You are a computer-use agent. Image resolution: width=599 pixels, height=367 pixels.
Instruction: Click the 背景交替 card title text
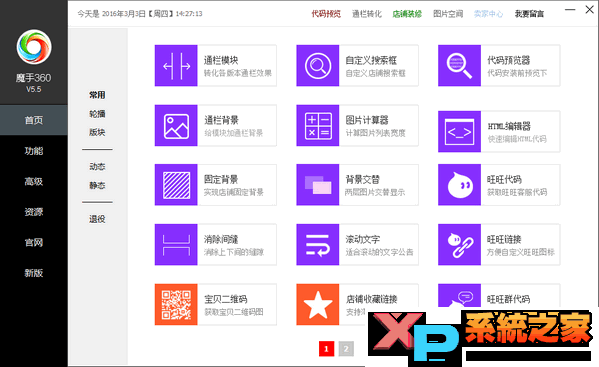pos(363,179)
